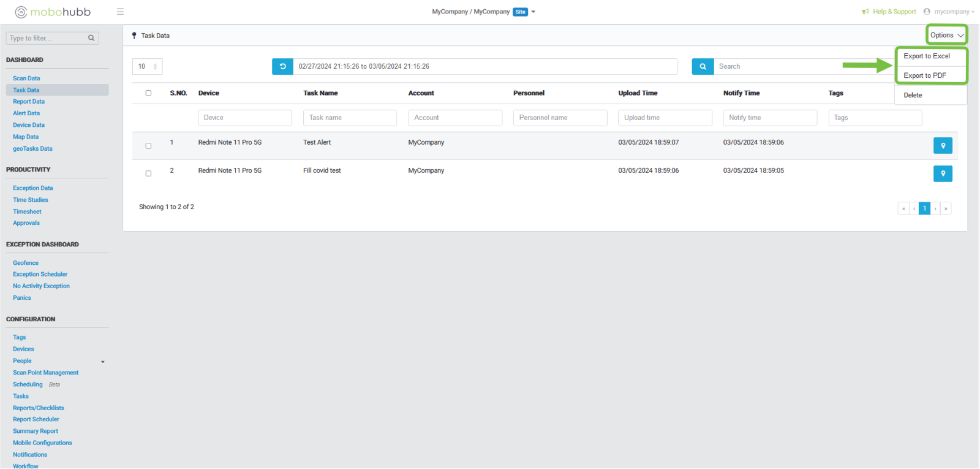Screen dimensions: 980x469
Task: Click the date range refresh icon button
Action: coord(282,66)
